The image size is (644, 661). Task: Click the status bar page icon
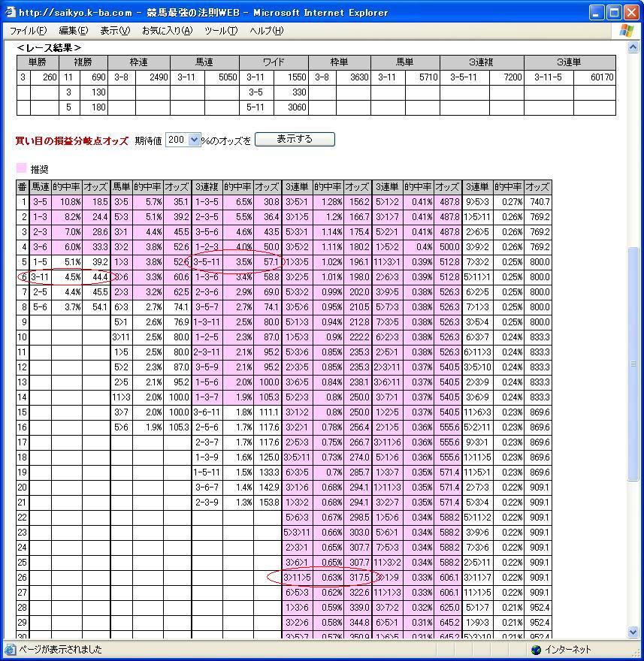coord(10,649)
